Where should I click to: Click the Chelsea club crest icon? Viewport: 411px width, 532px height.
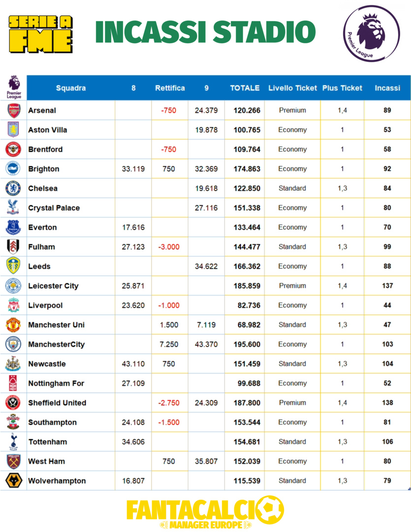[13, 188]
